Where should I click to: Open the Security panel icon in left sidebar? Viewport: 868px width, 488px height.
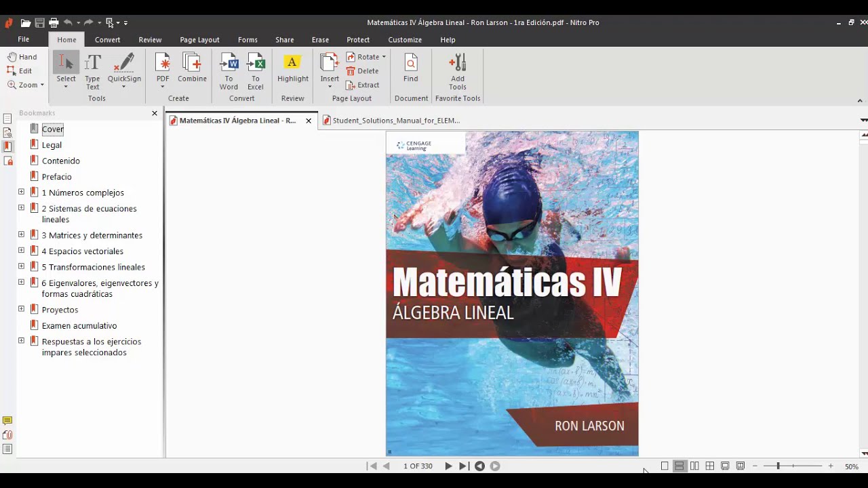(x=8, y=161)
